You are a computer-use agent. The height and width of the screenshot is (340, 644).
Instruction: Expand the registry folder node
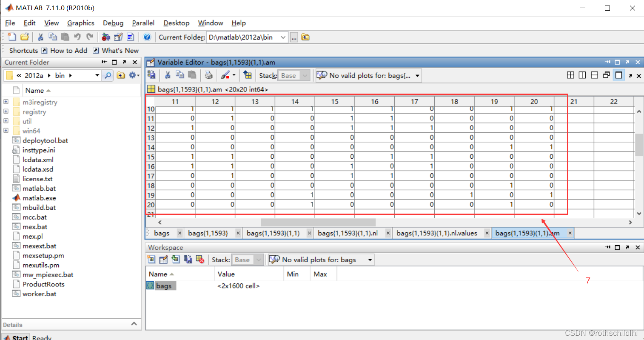[6, 111]
